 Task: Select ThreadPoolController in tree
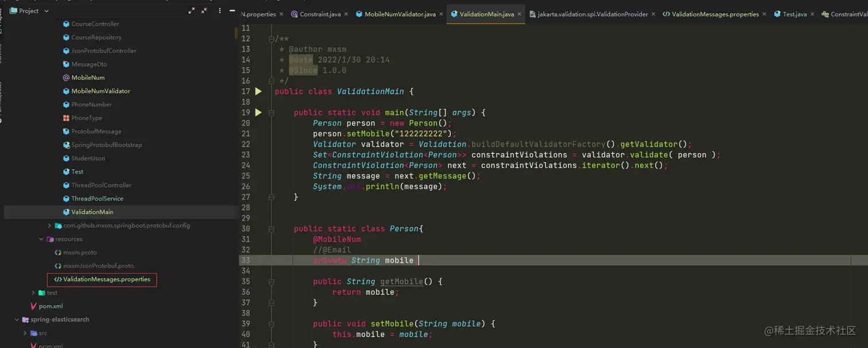click(101, 185)
